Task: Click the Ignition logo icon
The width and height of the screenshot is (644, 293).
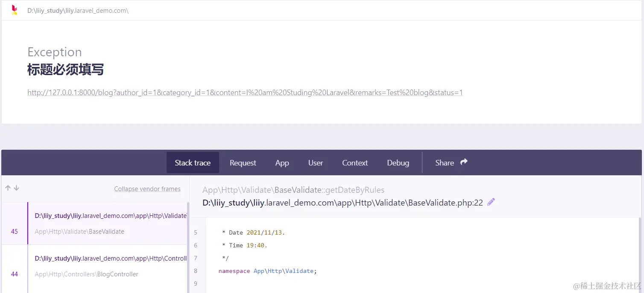Action: pyautogui.click(x=15, y=10)
